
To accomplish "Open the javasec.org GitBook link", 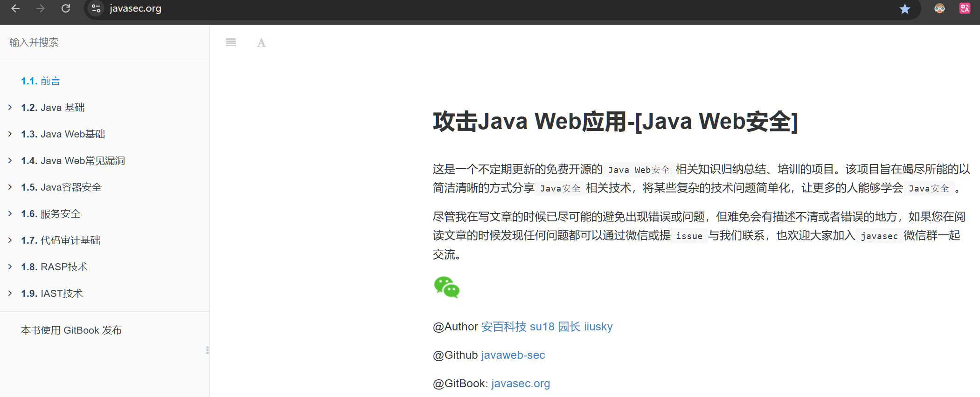I will [521, 383].
